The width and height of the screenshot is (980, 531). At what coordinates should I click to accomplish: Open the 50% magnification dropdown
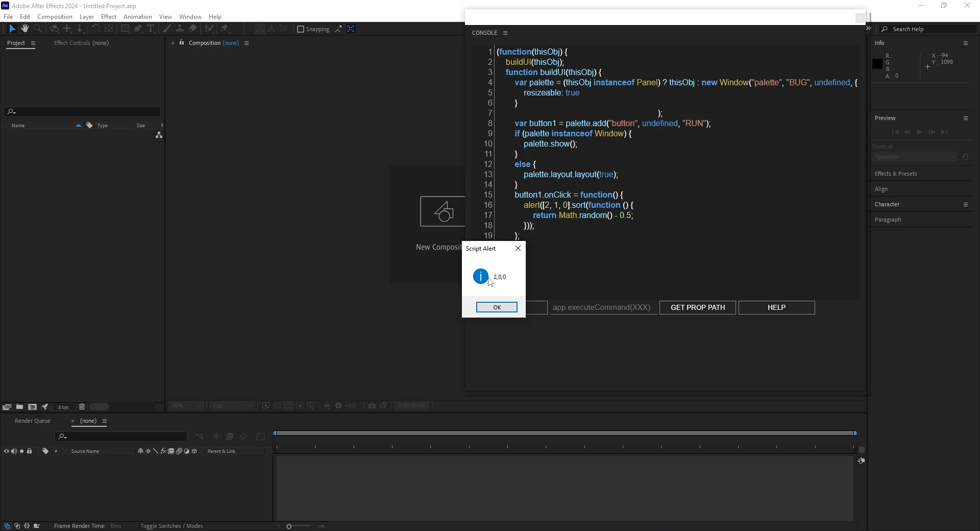point(186,406)
